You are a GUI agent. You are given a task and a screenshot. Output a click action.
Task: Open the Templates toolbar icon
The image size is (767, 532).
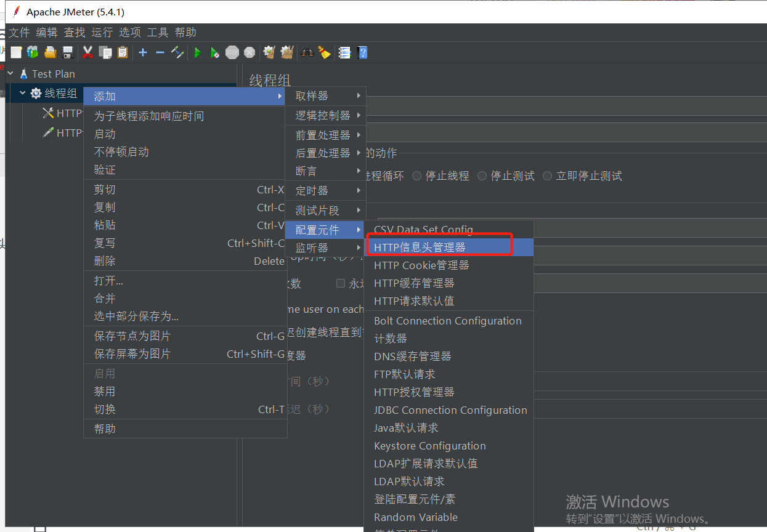coord(33,53)
